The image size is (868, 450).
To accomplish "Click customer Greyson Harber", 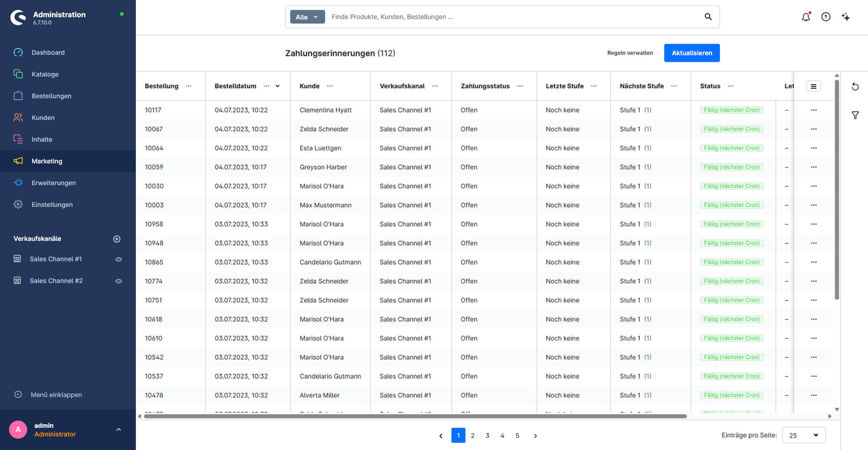I will tap(323, 167).
